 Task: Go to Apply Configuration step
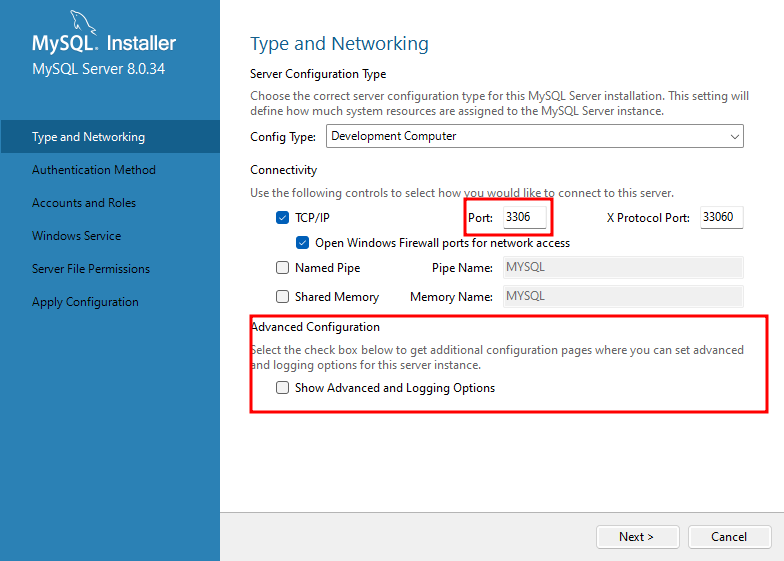click(86, 302)
